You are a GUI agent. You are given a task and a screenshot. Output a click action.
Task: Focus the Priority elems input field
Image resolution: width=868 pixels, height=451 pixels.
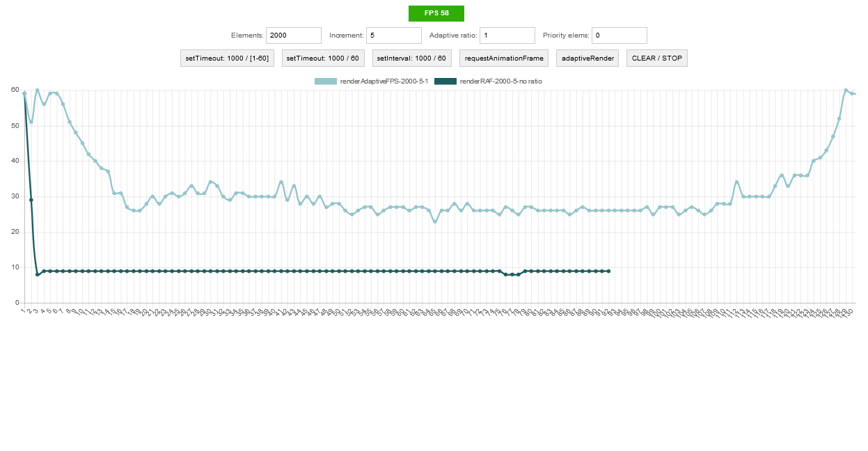[x=620, y=35]
